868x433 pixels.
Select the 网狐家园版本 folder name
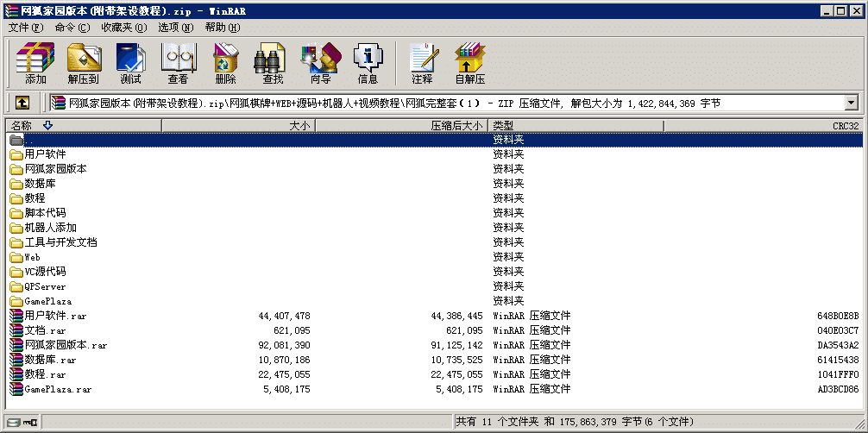[55, 169]
